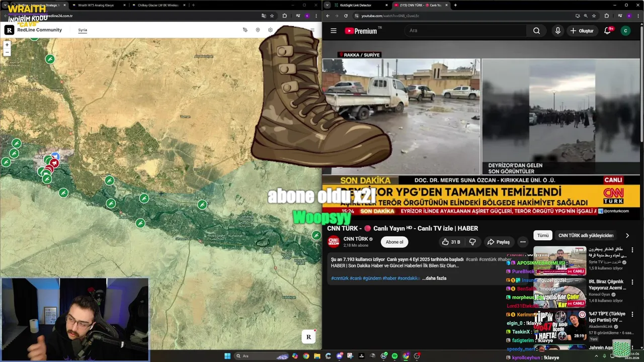
Task: Zoom in on the RedLine map
Action: pos(7,45)
